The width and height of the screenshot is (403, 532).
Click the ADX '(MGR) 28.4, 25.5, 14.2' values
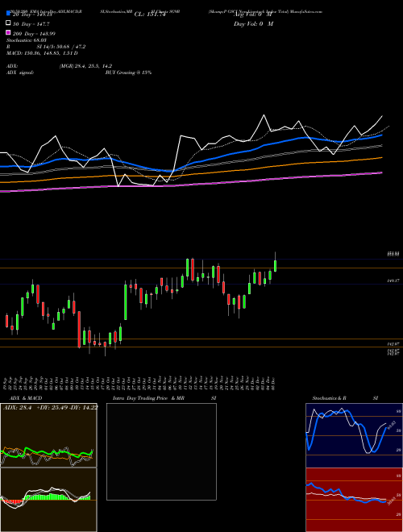pos(85,66)
